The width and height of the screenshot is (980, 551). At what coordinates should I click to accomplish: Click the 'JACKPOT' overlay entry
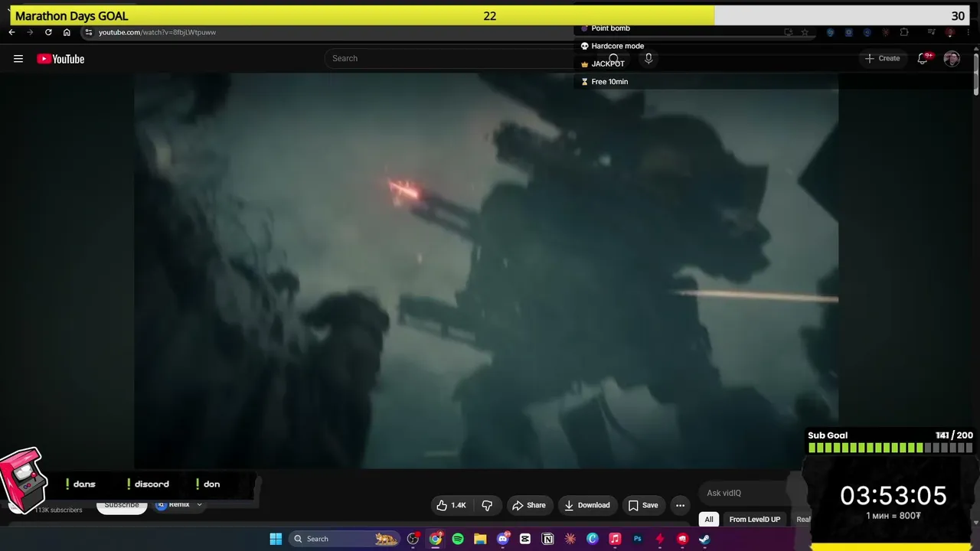point(607,64)
